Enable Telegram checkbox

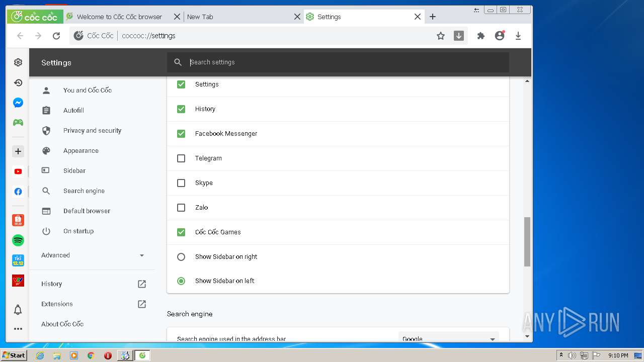[x=181, y=158]
